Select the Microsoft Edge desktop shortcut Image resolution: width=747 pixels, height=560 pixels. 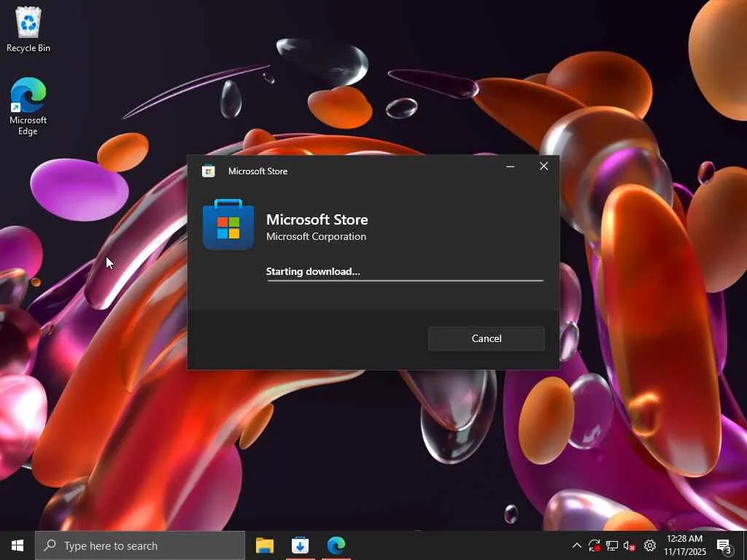(x=28, y=106)
